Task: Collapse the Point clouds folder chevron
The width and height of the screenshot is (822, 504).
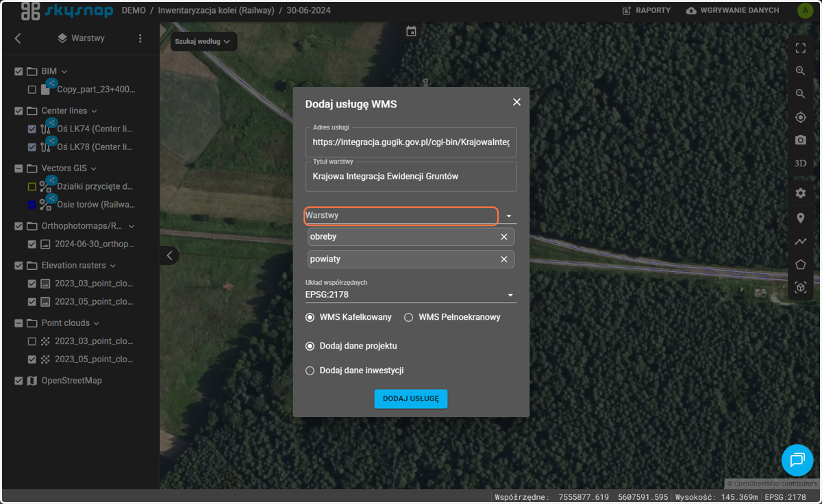Action: pos(97,323)
